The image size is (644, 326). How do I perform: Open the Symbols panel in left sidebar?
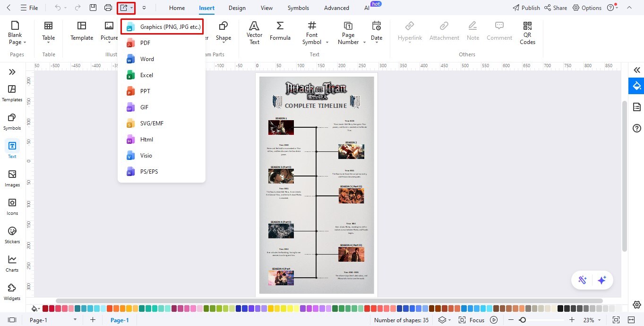12,122
